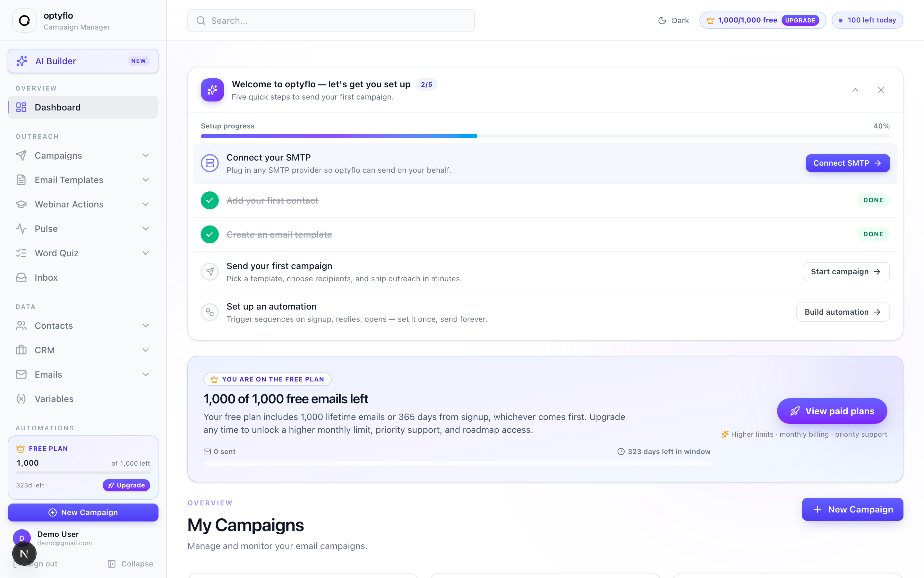Viewport: 924px width, 578px height.
Task: Click the envelope icon by 0 sent
Action: click(x=207, y=451)
